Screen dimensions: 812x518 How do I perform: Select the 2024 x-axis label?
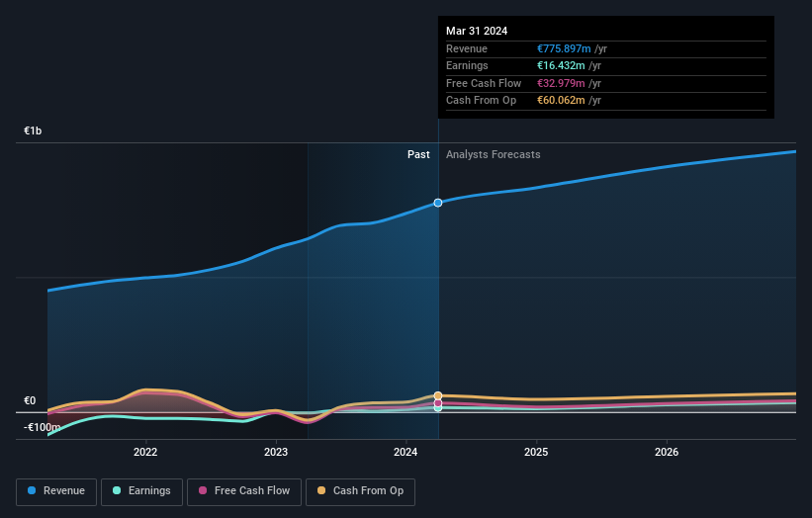pos(406,452)
